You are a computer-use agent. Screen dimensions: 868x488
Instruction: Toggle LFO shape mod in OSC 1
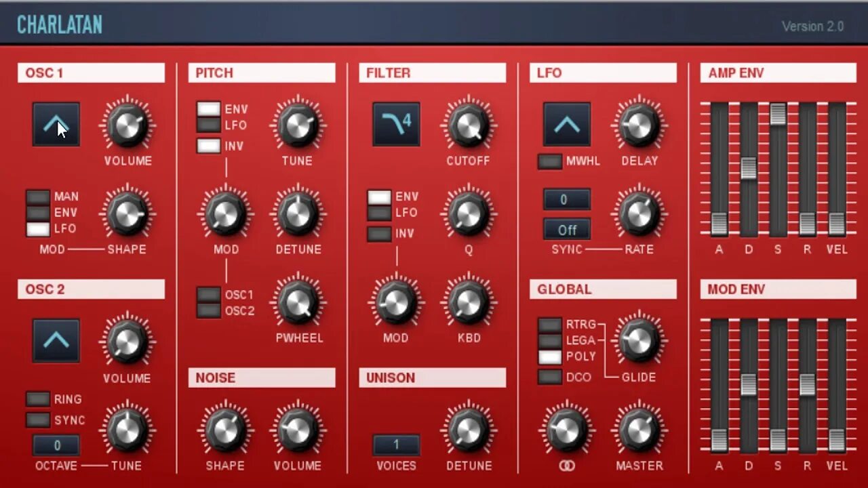38,229
